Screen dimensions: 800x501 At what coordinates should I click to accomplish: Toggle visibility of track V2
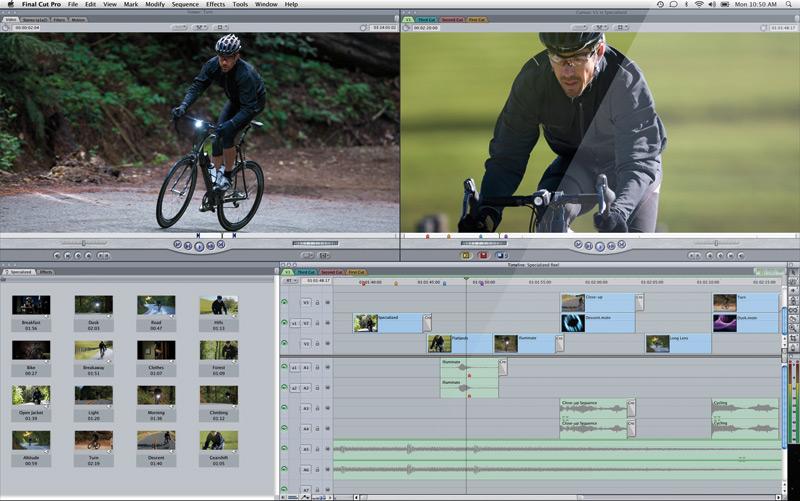coord(284,323)
